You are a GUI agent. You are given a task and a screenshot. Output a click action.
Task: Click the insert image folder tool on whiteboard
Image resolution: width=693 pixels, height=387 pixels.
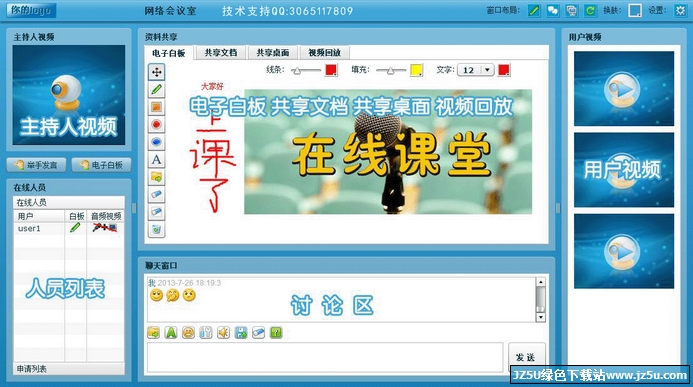156,177
